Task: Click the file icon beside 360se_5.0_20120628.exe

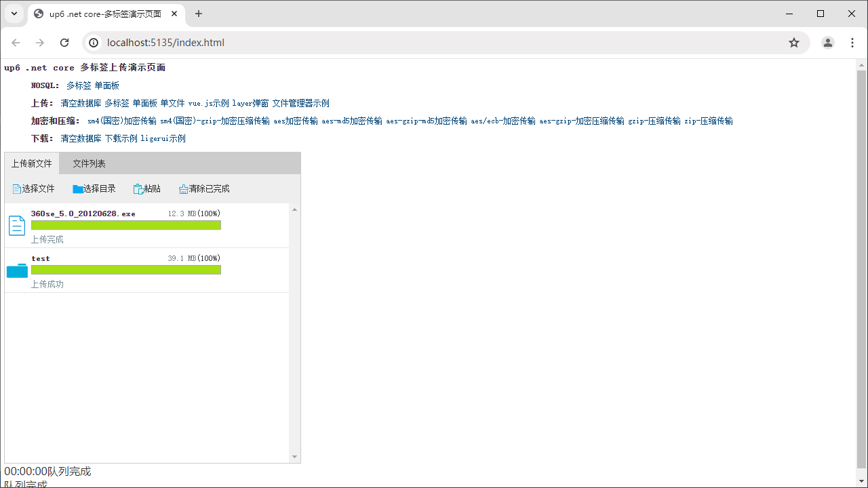Action: pos(17,226)
